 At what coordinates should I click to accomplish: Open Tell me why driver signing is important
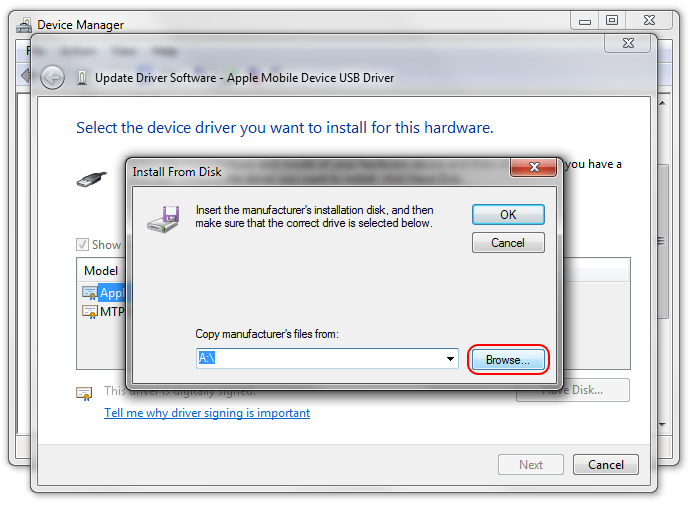[207, 413]
